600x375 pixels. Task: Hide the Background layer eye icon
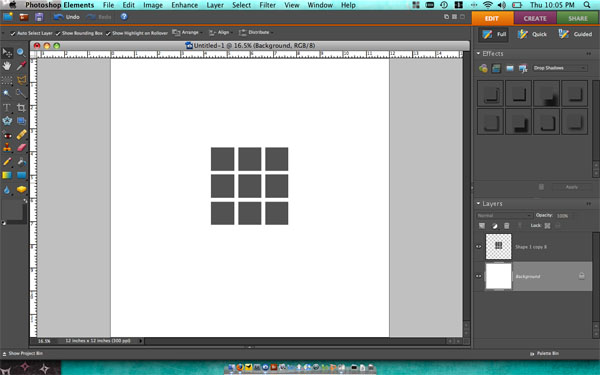[478, 276]
